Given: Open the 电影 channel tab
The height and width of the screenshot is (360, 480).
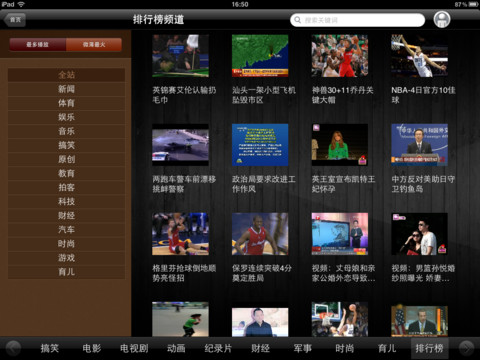Looking at the screenshot, I should pyautogui.click(x=92, y=348).
